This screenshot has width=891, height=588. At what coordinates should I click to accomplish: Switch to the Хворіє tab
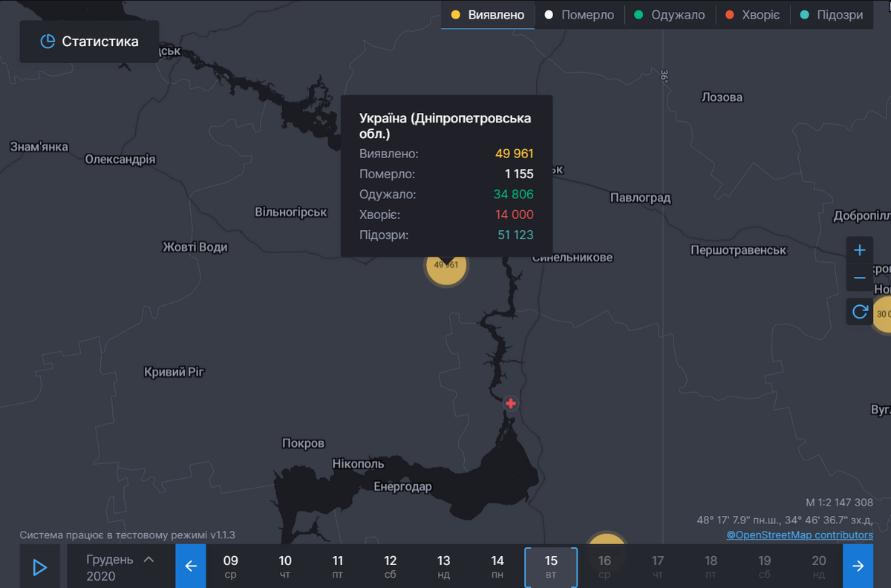pyautogui.click(x=752, y=15)
